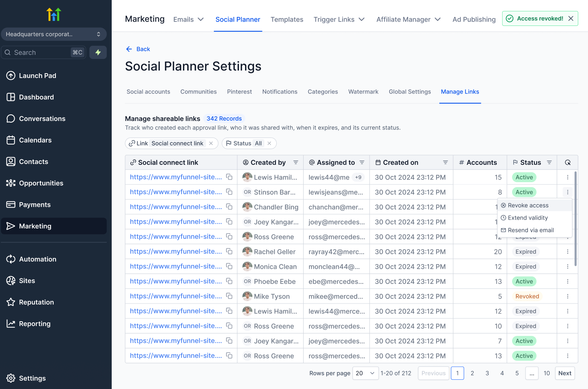Click the back arrow icon
The image size is (588, 389).
pos(129,49)
